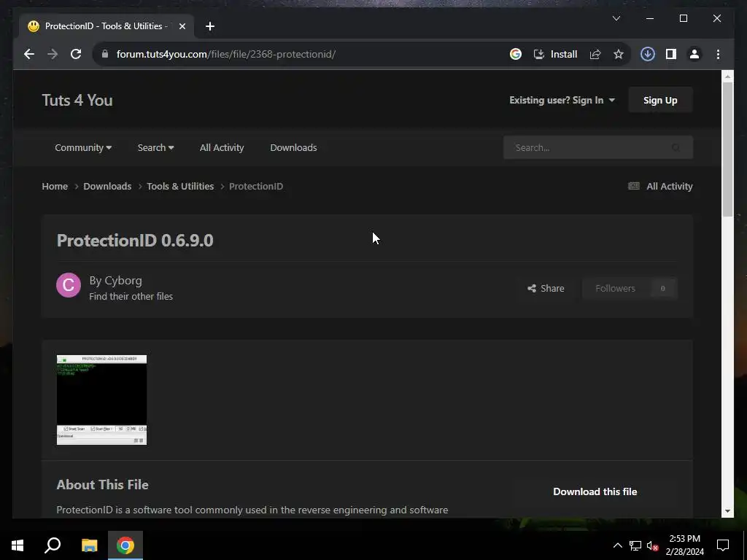Open the ProtectionID screenshot thumbnail
Image resolution: width=747 pixels, height=560 pixels.
(101, 400)
